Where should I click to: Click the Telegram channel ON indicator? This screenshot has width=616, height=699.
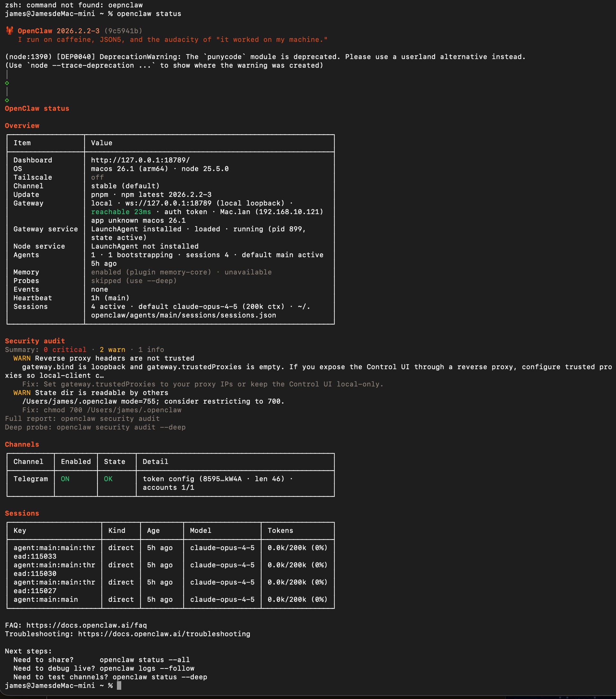tap(65, 479)
